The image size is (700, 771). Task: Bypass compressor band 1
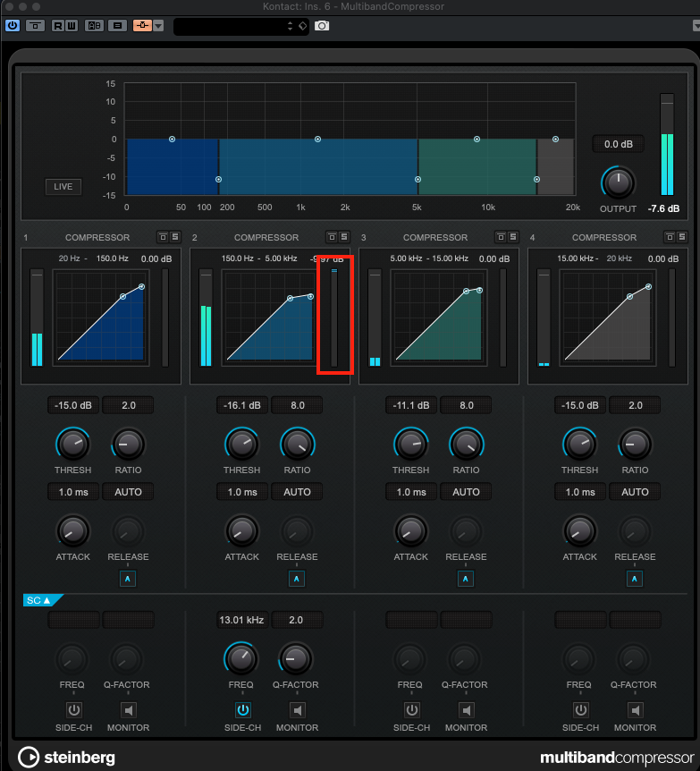coord(163,237)
